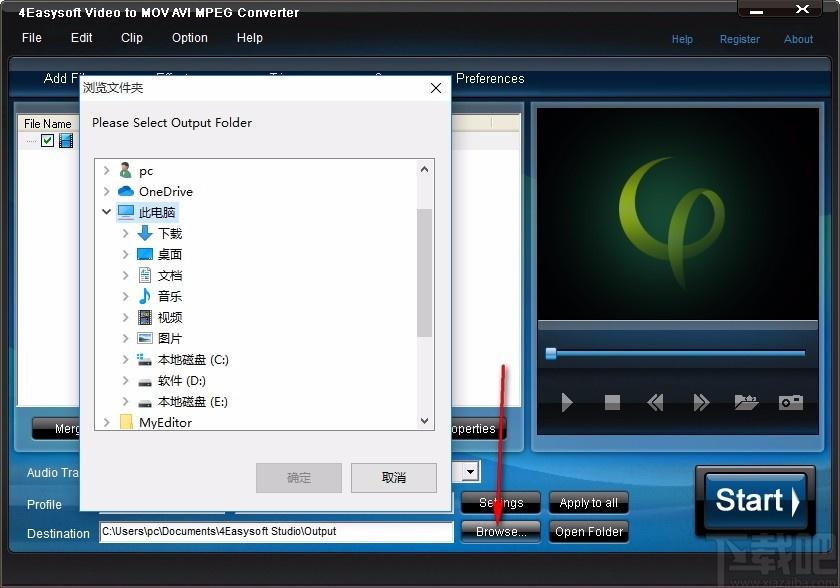
Task: Click the 视频 video icon
Action: (145, 317)
